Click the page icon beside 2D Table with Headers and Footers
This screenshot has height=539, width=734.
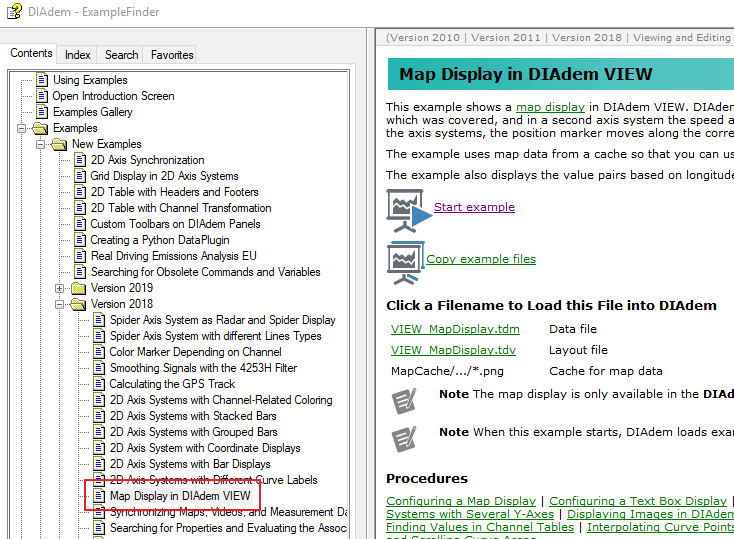(80, 192)
